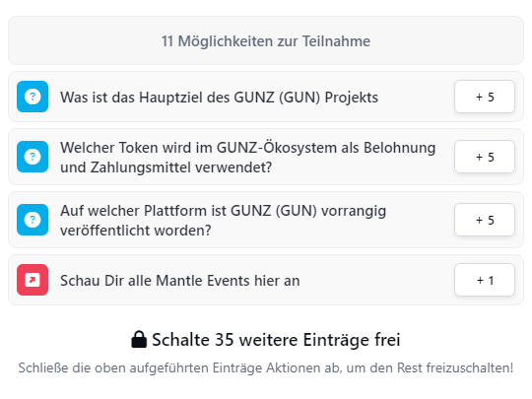Click the 'Schalte 35 weitere Einträge frei' heading
The image size is (532, 399).
click(266, 340)
